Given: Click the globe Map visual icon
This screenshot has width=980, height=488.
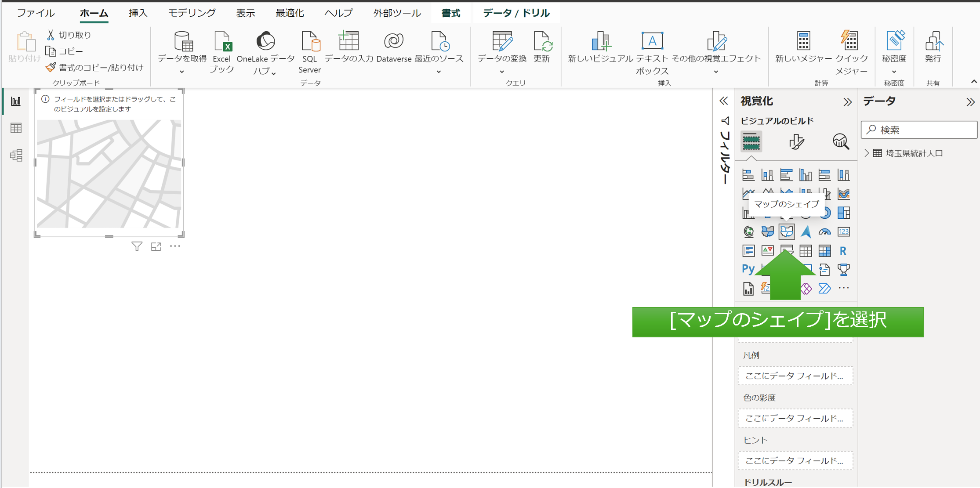Looking at the screenshot, I should click(748, 231).
